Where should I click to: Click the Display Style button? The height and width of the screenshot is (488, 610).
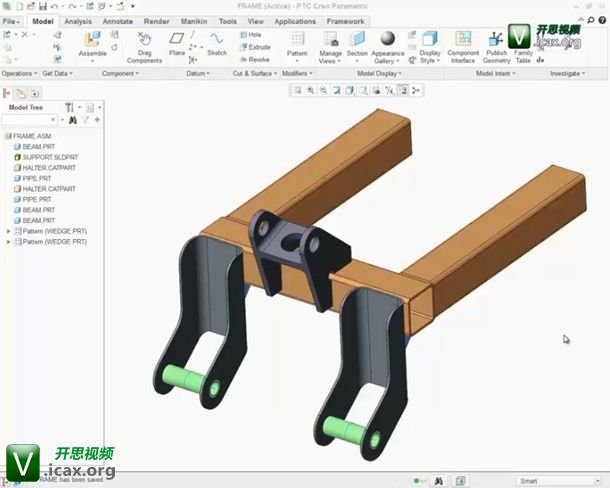[429, 47]
